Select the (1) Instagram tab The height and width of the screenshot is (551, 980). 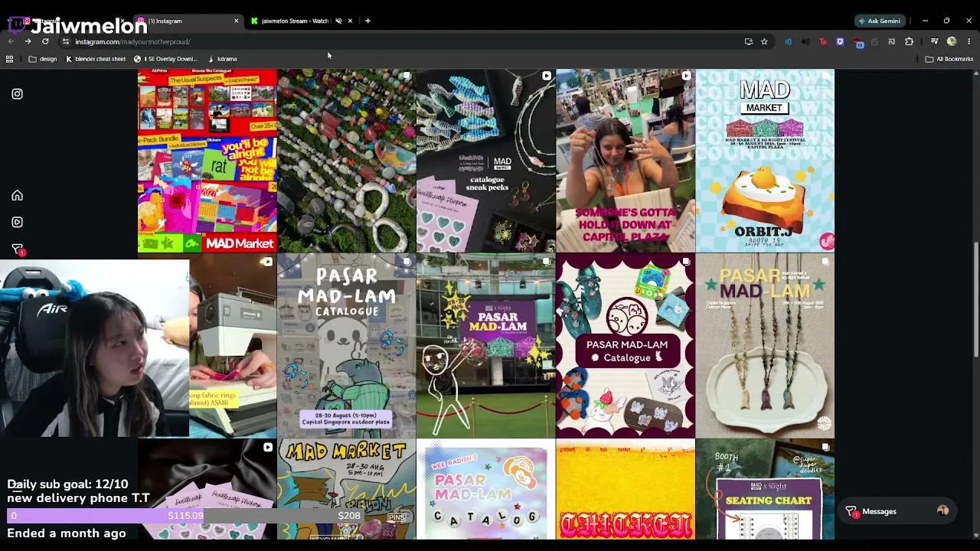tap(188, 21)
